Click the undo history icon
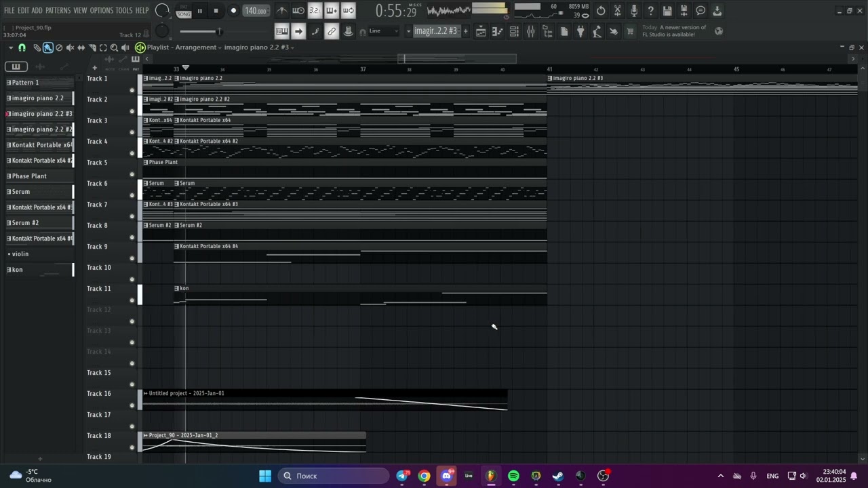 [x=601, y=11]
